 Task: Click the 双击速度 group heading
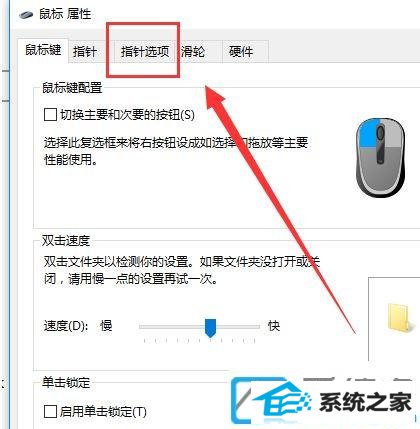coord(66,241)
